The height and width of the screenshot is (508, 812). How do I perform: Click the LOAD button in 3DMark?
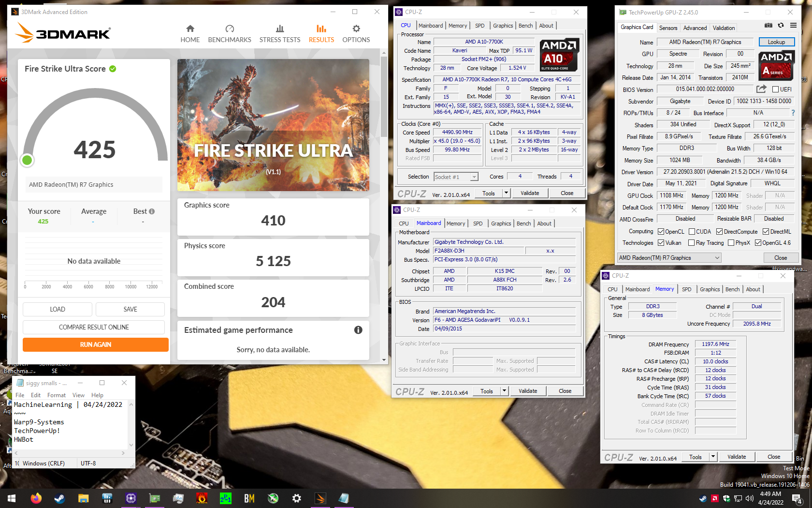point(58,309)
